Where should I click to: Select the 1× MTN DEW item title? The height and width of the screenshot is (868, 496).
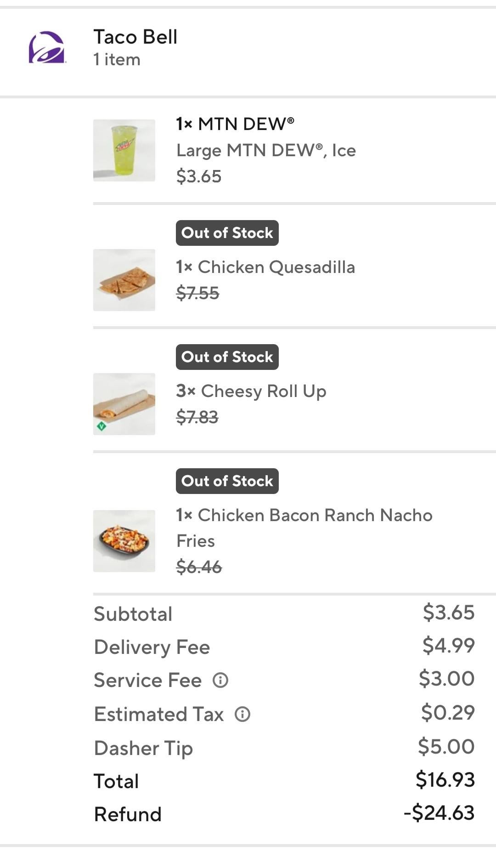235,124
